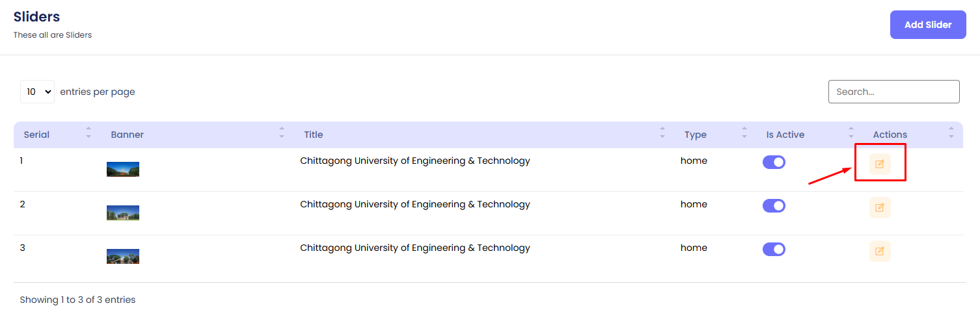This screenshot has width=980, height=312.
Task: Turn off Is Active for row 3
Action: click(774, 250)
